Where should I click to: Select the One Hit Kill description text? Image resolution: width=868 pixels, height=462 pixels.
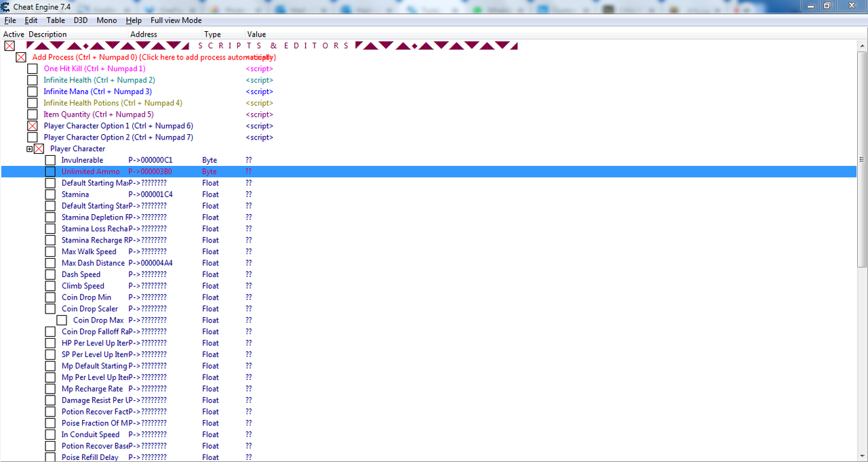94,69
